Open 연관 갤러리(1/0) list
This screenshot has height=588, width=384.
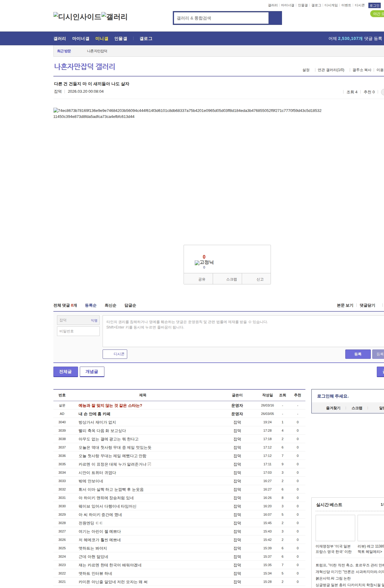tap(331, 70)
